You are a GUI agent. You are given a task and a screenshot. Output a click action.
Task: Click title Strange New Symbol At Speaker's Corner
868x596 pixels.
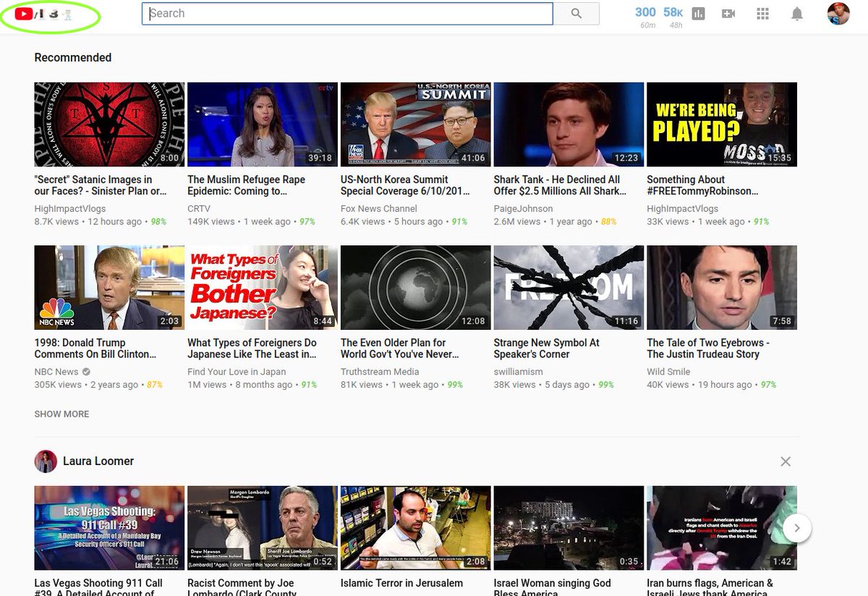coord(546,349)
